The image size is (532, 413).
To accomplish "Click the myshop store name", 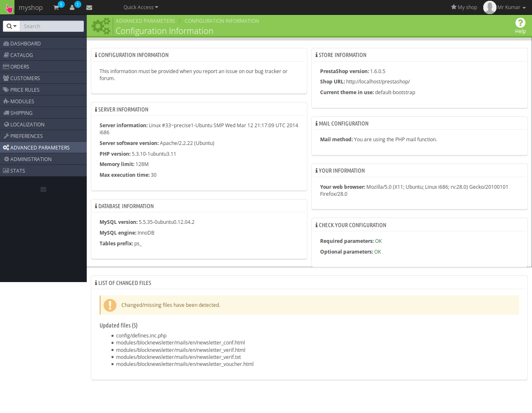I will point(31,7).
